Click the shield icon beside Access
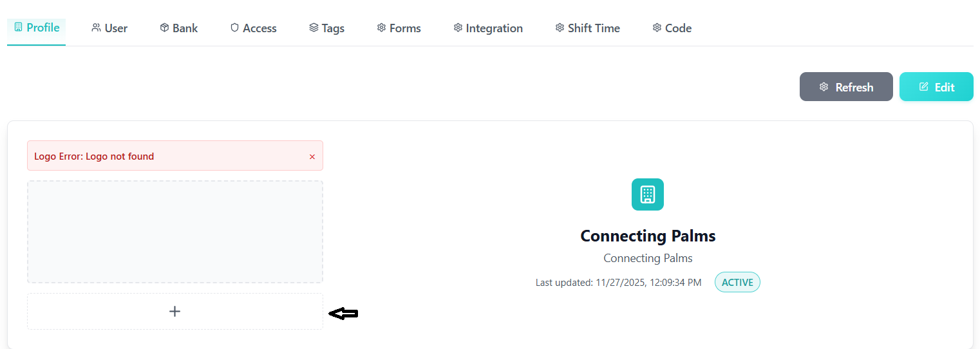This screenshot has height=349, width=980. coord(234,28)
